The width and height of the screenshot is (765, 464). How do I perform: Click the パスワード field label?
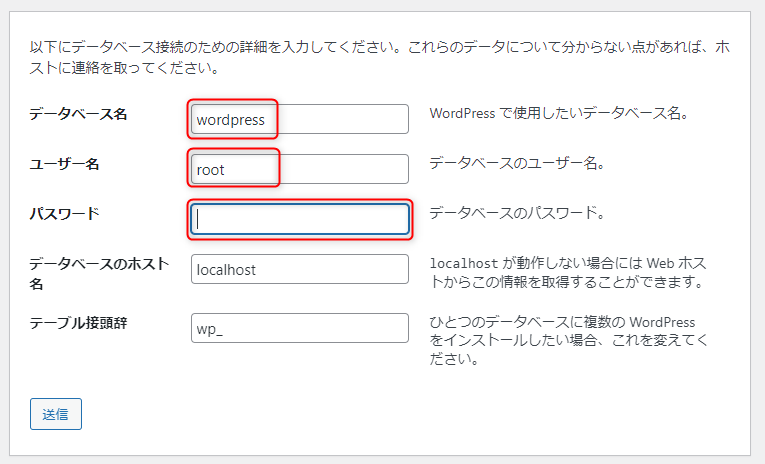tap(64, 214)
